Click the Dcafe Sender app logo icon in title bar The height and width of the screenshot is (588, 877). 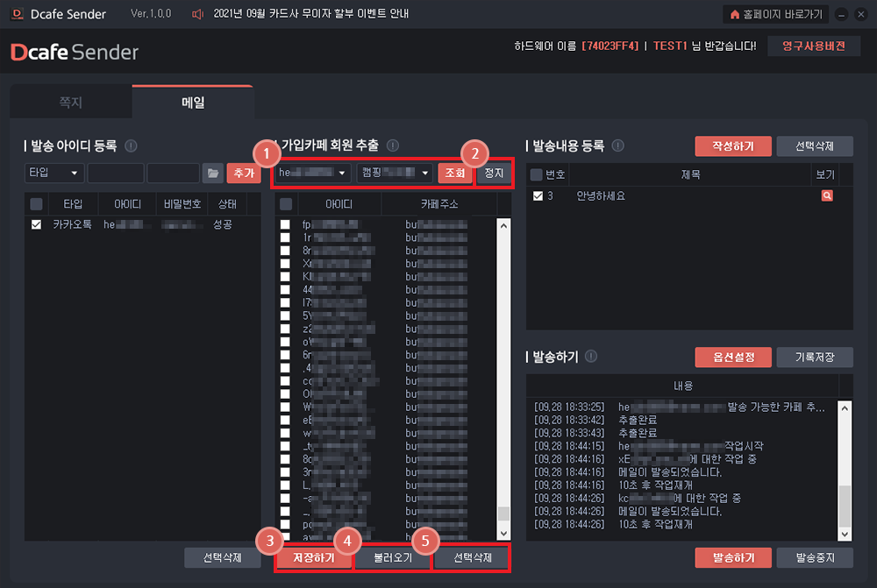[x=18, y=14]
